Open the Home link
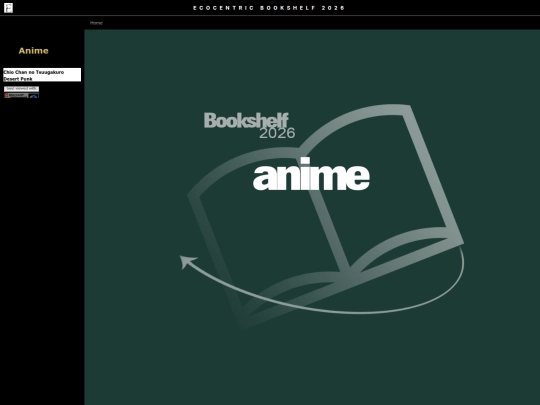This screenshot has width=540, height=405. point(96,23)
